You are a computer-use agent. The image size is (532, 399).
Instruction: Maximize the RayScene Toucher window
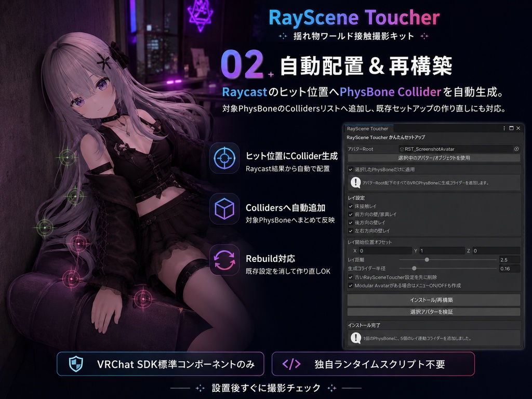click(x=511, y=128)
